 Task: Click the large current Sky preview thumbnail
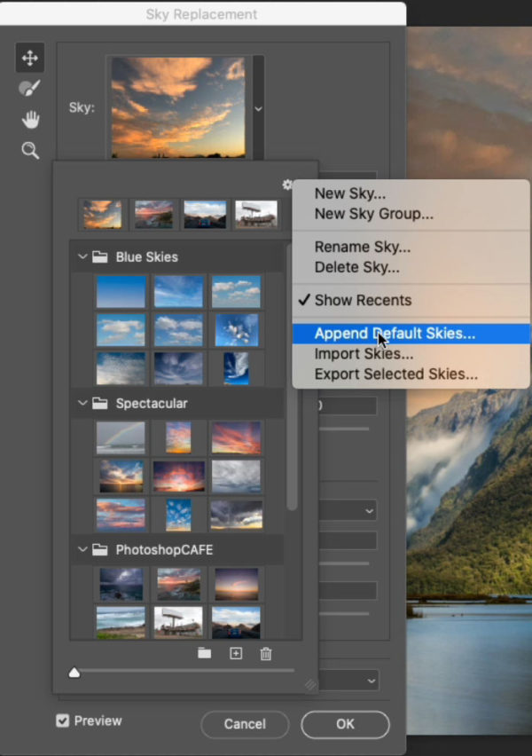[178, 107]
